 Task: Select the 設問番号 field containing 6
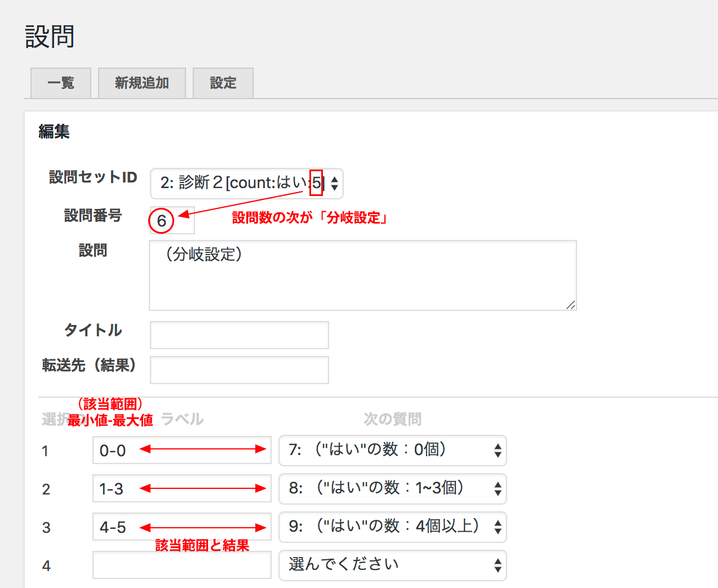click(171, 220)
